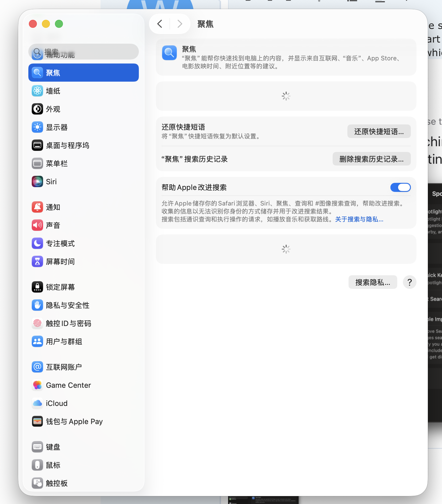Viewport: 442px width, 504px height.
Task: Select 触控 ID 与密码 fingerprint icon
Action: point(37,323)
